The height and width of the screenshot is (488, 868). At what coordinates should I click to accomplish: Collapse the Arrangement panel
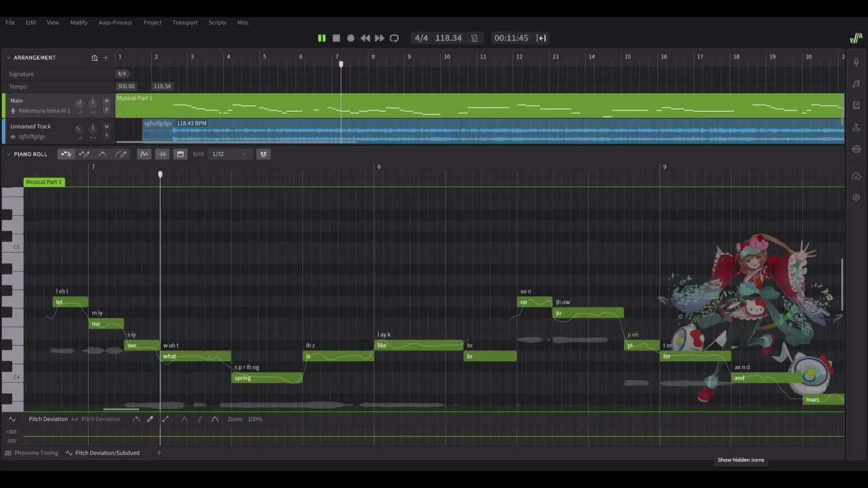(x=8, y=58)
